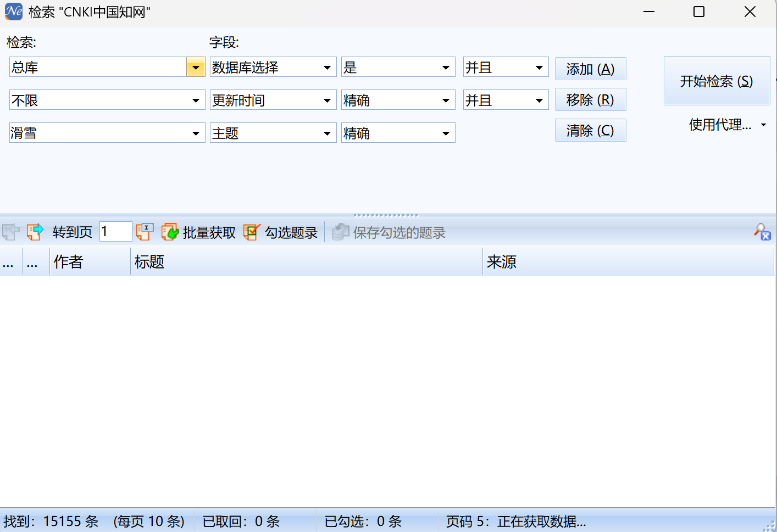Screen dimensions: 777x532
Task: Go to next results page arrow icon
Action: tap(35, 232)
